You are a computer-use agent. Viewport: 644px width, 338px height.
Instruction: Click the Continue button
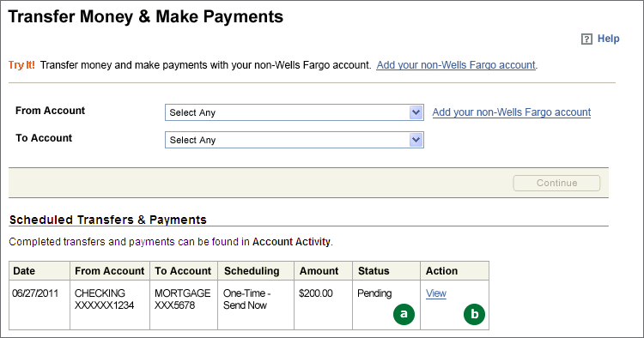coord(556,183)
